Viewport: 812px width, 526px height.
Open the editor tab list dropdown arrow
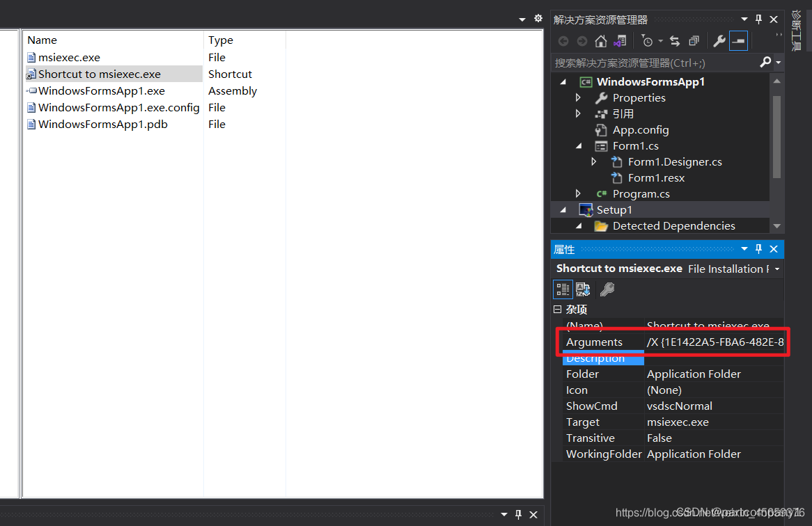pyautogui.click(x=522, y=19)
